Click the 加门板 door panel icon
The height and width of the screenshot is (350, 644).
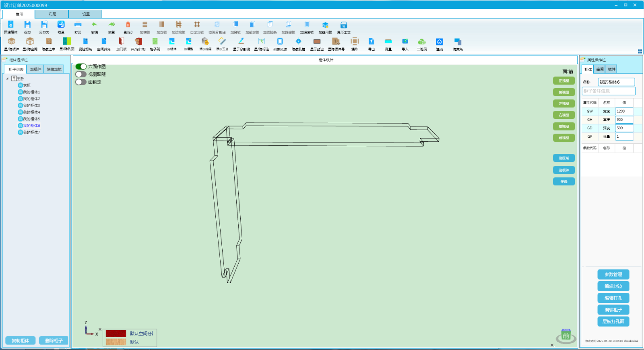(122, 41)
